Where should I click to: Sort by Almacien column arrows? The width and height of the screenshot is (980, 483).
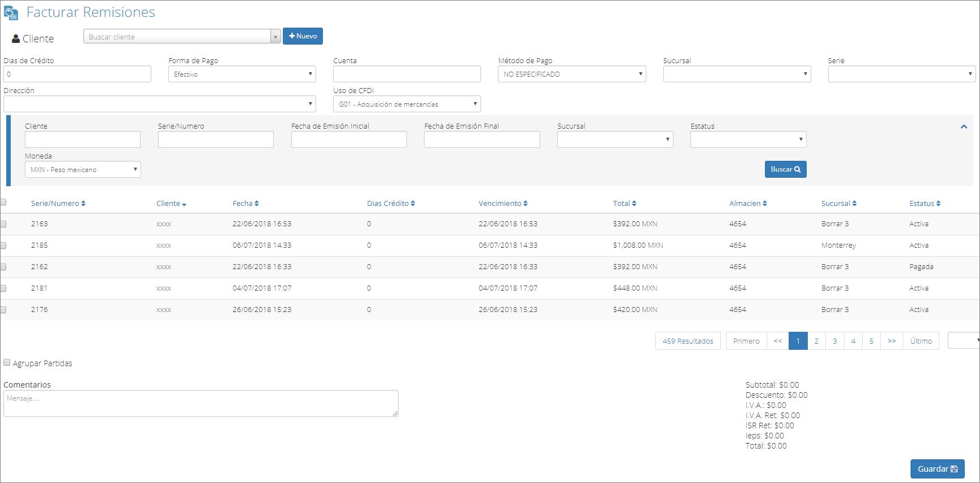pos(765,204)
